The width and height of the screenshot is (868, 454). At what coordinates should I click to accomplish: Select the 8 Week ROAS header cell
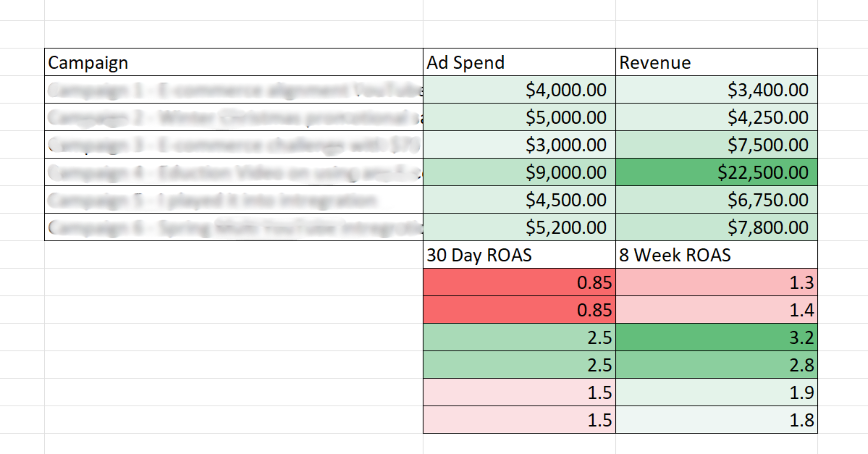click(x=716, y=255)
